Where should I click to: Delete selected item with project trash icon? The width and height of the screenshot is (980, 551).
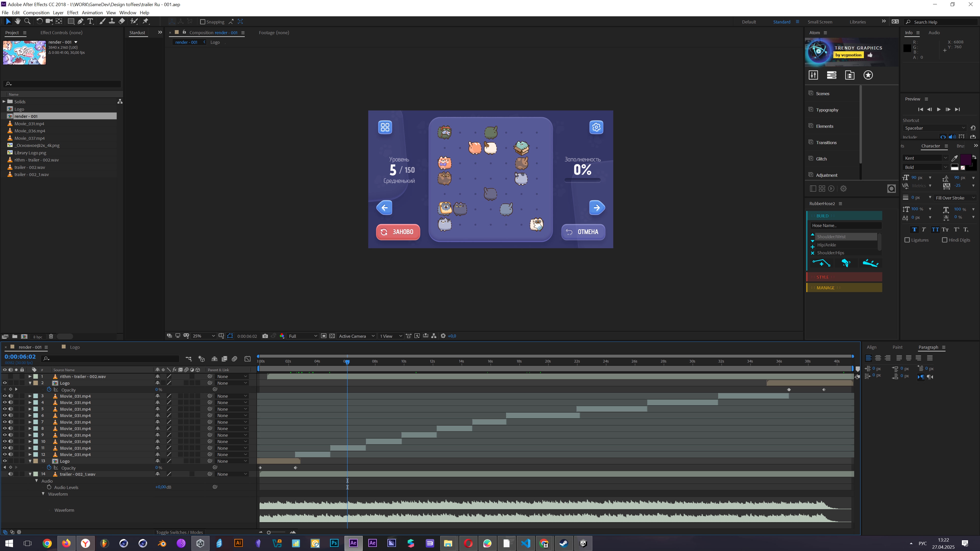click(51, 336)
